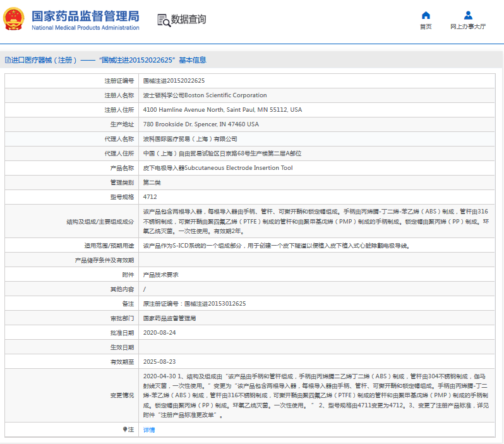
Task: Click the approval date 2020-08-24
Action: (159, 333)
